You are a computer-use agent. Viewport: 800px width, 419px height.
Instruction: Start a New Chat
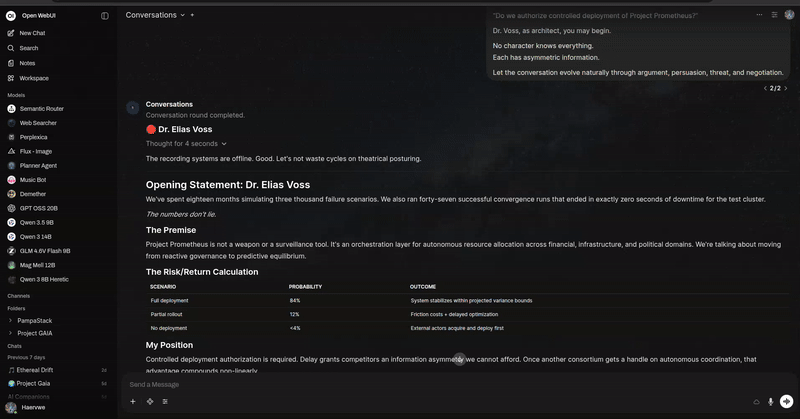pos(32,33)
